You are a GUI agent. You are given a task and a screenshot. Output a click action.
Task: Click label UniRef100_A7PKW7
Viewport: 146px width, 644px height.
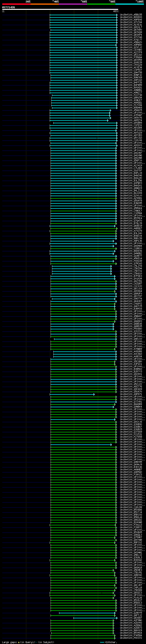tap(131, 115)
